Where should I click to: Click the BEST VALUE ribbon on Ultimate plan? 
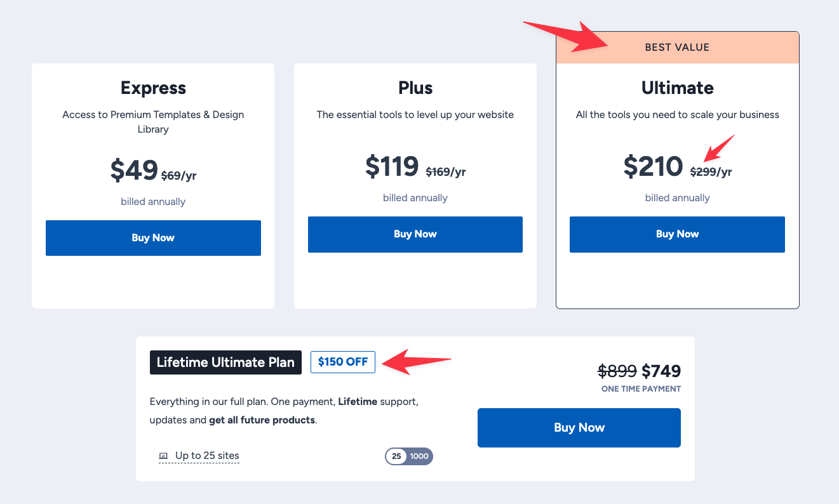pos(677,47)
